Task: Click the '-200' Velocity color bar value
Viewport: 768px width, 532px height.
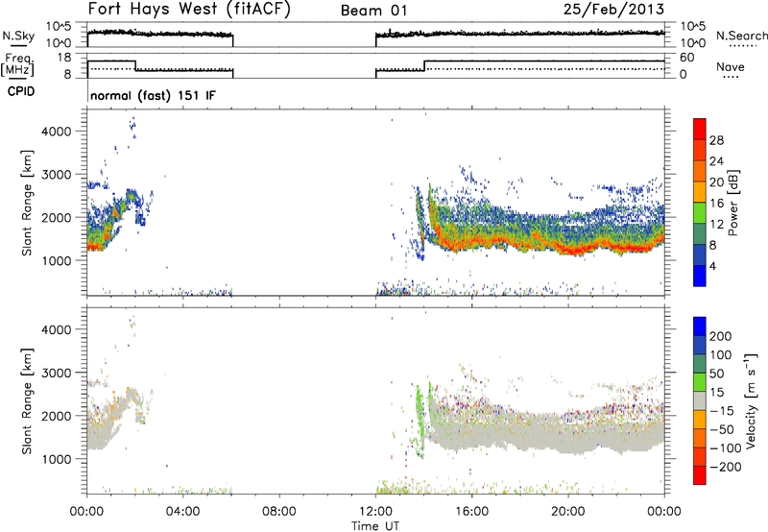Action: tap(726, 467)
